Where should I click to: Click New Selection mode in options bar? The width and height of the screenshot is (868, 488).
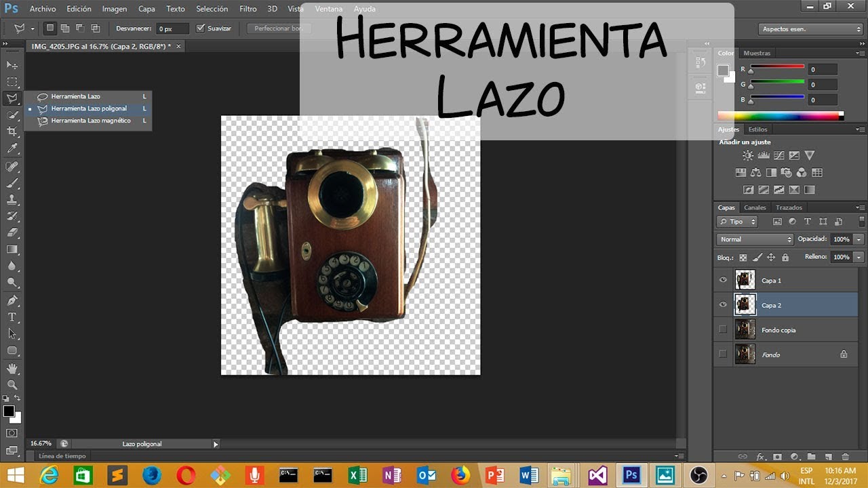coord(50,28)
